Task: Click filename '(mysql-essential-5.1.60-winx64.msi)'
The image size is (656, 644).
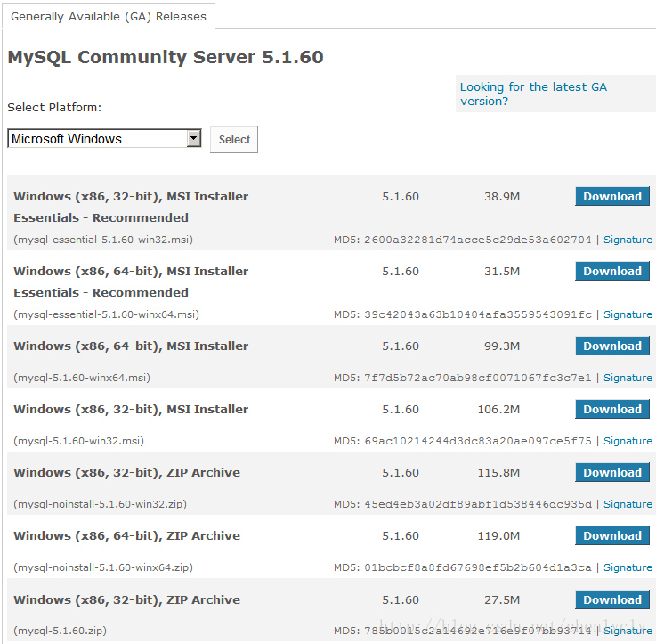Action: 106,314
